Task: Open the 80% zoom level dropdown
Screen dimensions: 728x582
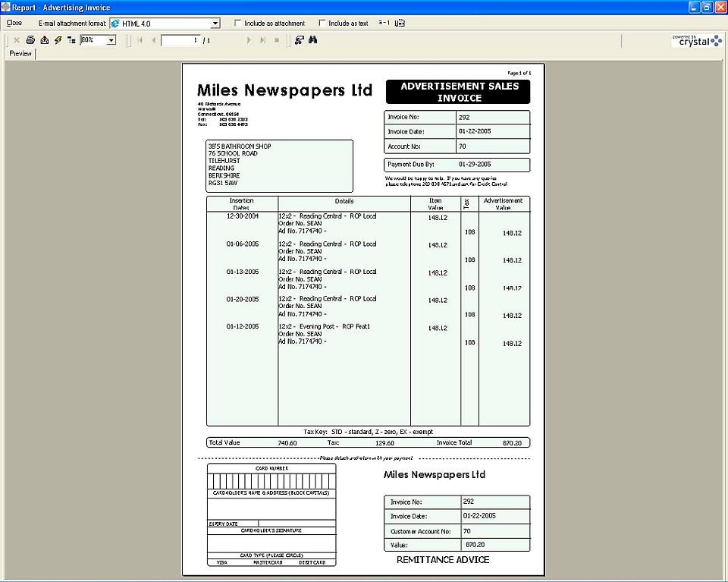Action: click(x=111, y=40)
